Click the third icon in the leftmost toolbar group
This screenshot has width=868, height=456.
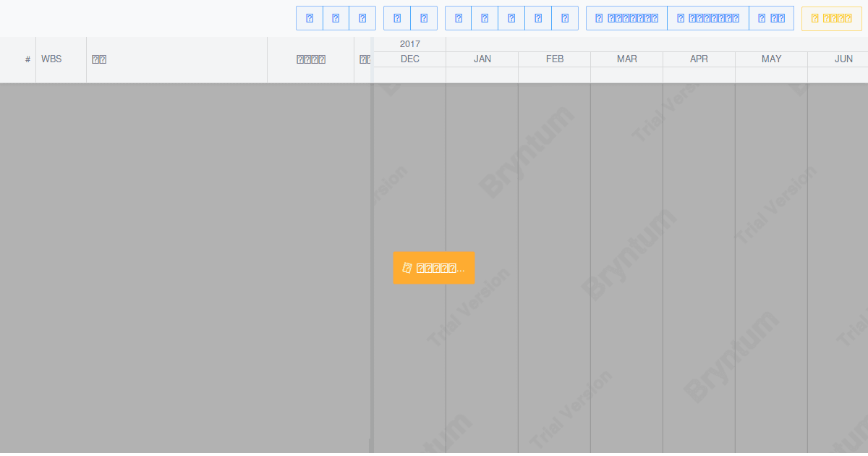point(362,17)
